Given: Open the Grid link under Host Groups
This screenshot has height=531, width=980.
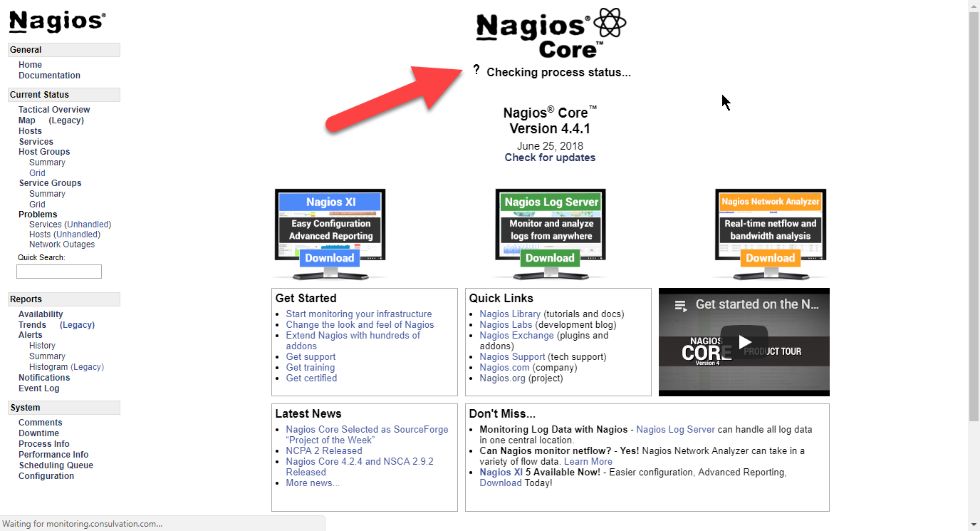Looking at the screenshot, I should click(x=37, y=173).
